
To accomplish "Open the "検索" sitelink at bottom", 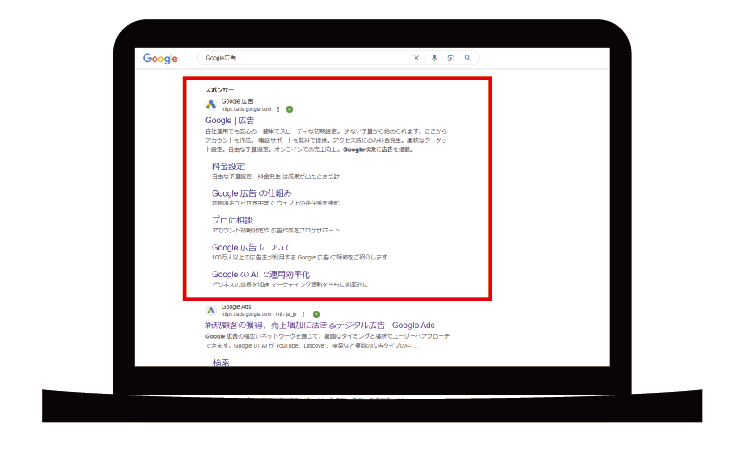I will (221, 362).
